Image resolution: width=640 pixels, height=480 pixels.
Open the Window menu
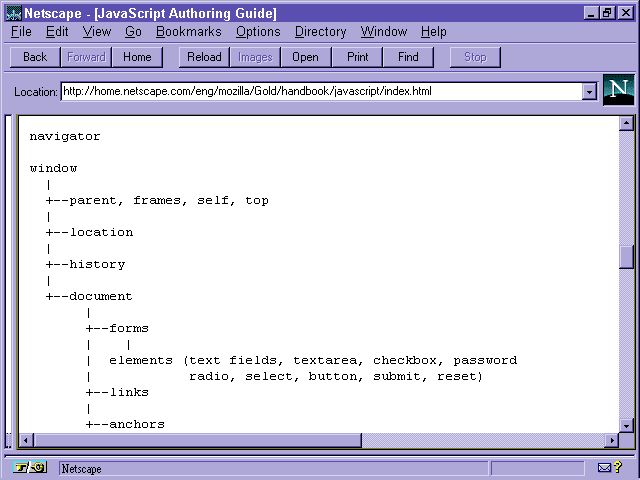point(384,31)
